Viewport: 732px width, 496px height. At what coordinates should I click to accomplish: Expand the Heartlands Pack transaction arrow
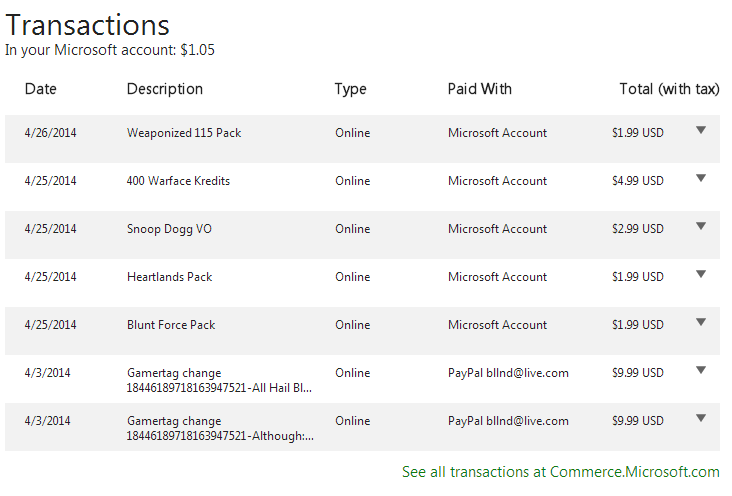click(x=701, y=274)
